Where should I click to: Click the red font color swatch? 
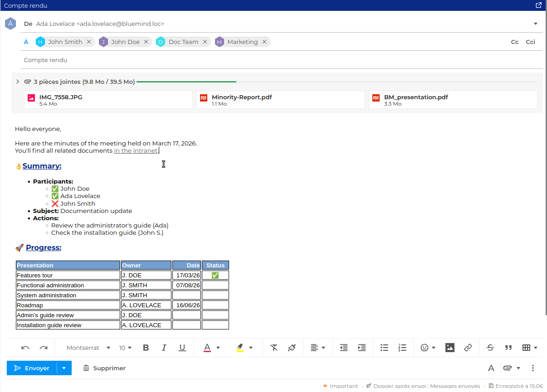coord(207,348)
